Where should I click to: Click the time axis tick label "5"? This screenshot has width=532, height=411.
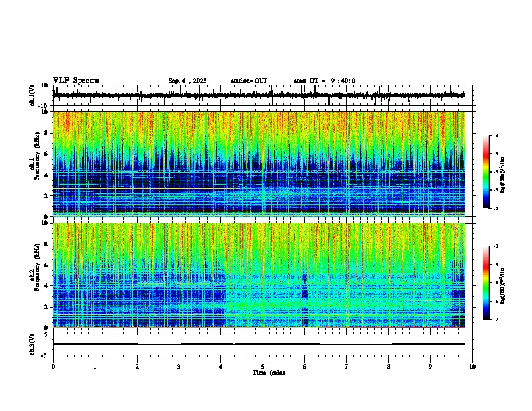pyautogui.click(x=263, y=367)
